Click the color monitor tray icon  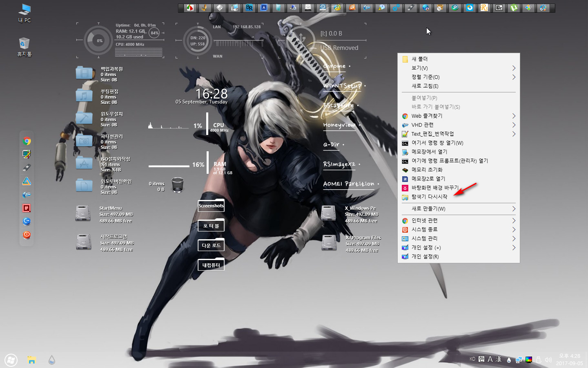pyautogui.click(x=529, y=360)
